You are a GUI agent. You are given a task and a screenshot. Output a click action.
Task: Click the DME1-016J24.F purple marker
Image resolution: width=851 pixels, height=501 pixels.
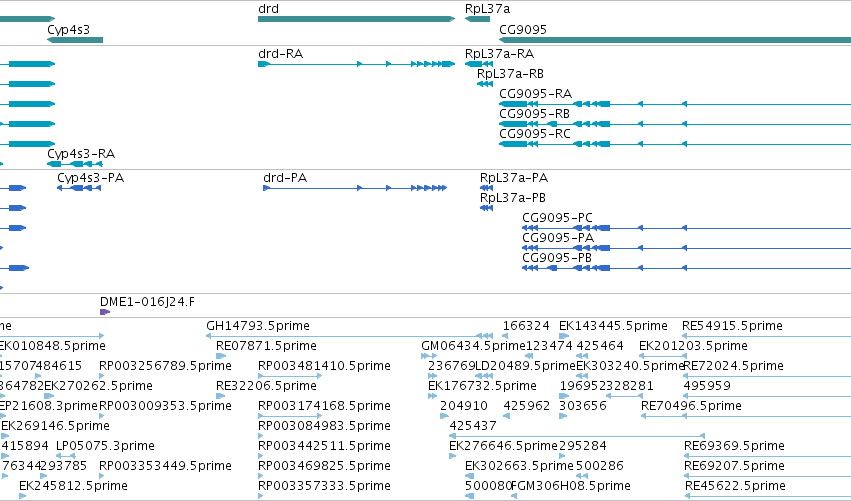pos(105,312)
